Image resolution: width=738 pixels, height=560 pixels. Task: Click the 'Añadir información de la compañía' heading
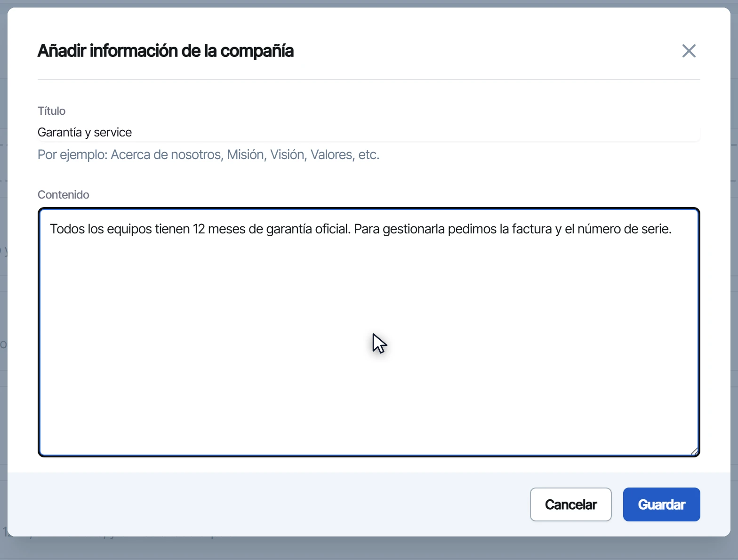coord(166,51)
